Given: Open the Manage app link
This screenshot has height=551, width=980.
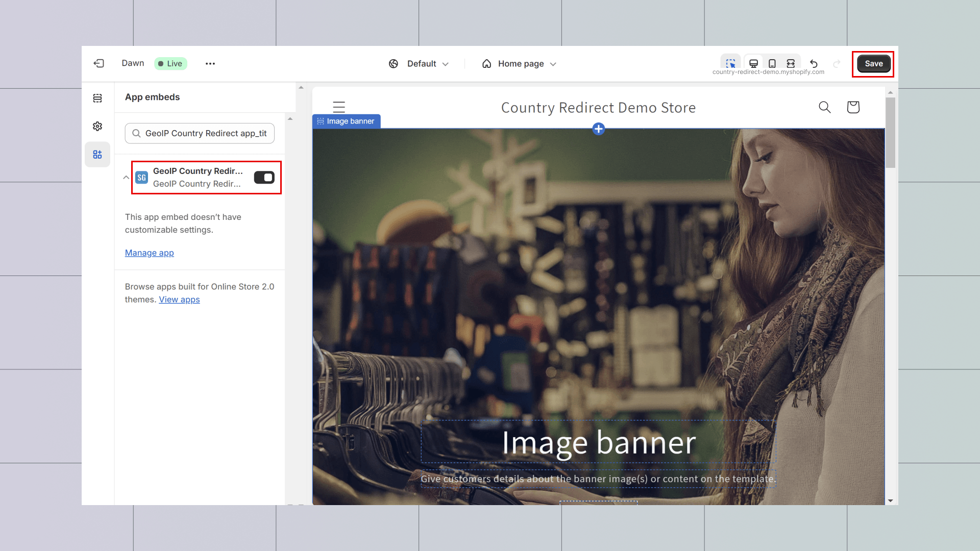Looking at the screenshot, I should (x=149, y=253).
